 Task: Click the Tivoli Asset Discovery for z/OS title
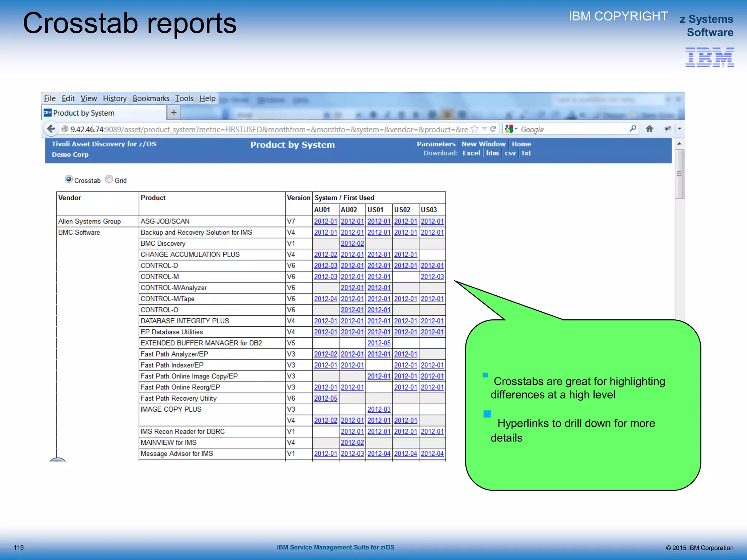click(x=104, y=144)
